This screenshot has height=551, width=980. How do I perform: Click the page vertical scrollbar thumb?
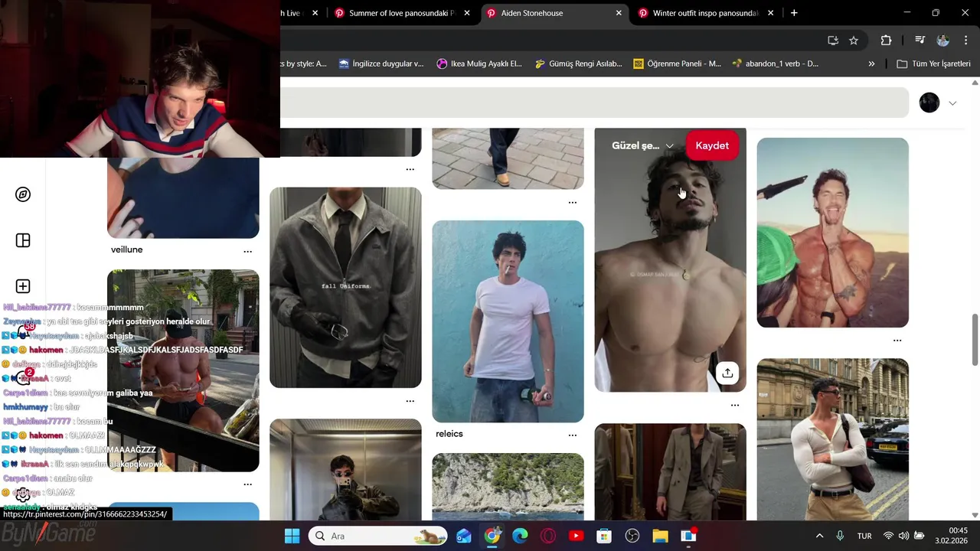point(975,340)
